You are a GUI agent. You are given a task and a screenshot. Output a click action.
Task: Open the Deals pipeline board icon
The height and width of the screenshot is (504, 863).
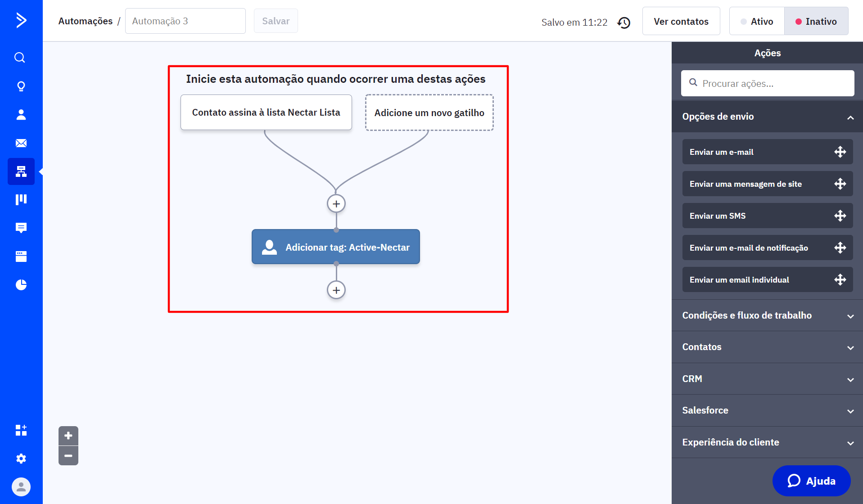[21, 199]
